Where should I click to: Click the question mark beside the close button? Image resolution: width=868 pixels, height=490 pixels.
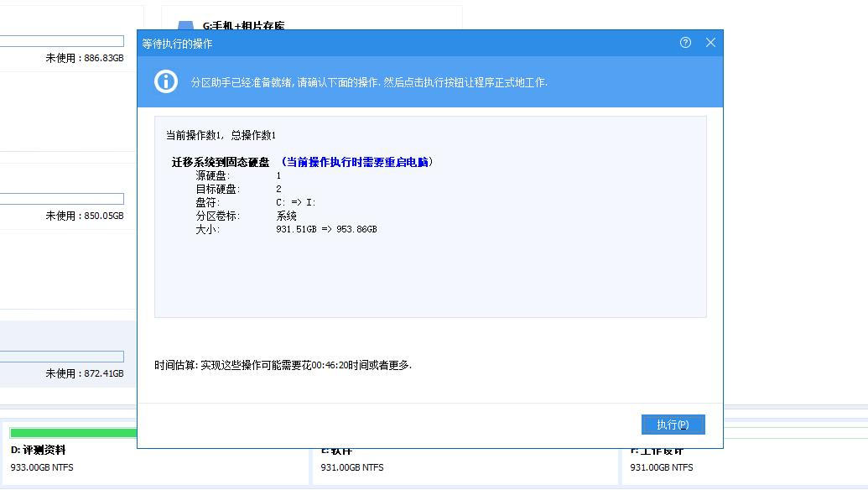point(687,43)
